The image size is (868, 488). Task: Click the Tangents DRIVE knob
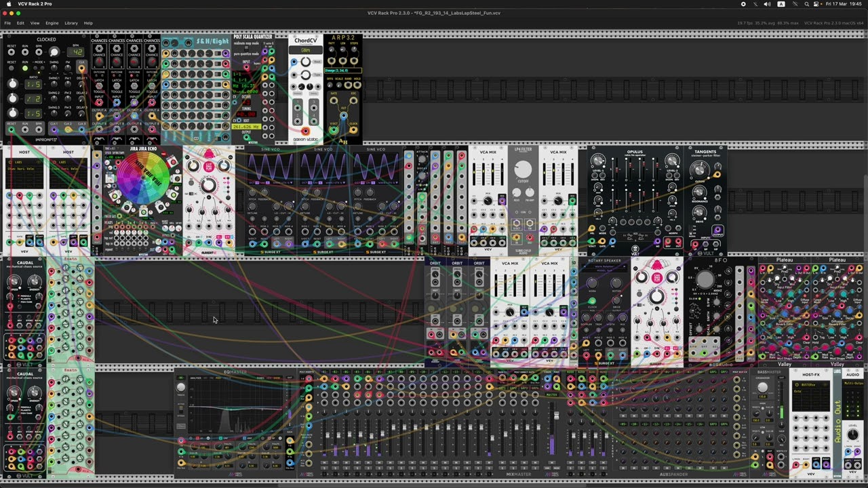[x=699, y=211]
